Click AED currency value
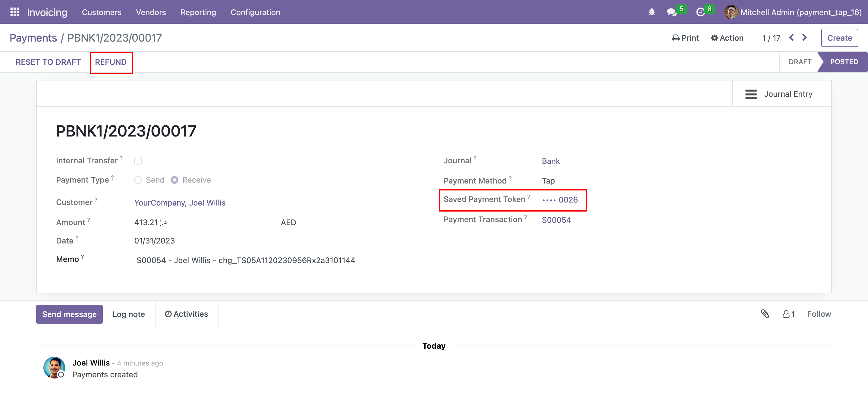The image size is (868, 402). (x=288, y=222)
